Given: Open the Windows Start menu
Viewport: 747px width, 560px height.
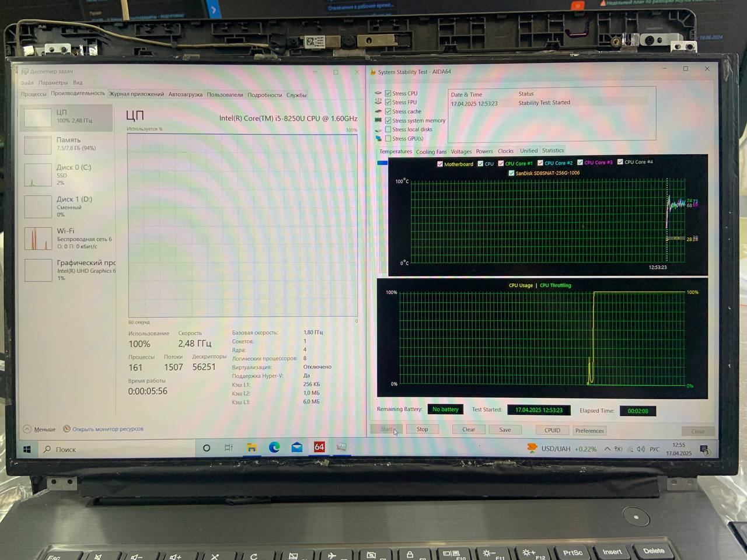Looking at the screenshot, I should tap(27, 449).
